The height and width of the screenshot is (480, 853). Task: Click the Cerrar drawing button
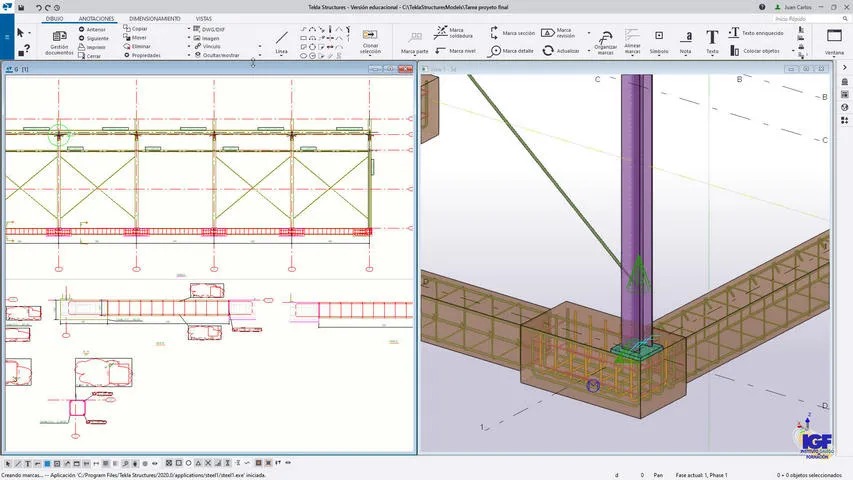[x=90, y=56]
